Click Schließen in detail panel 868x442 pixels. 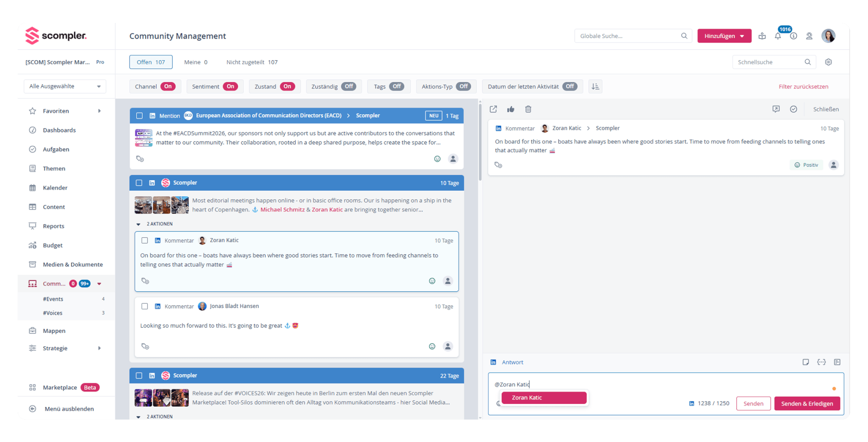[826, 109]
